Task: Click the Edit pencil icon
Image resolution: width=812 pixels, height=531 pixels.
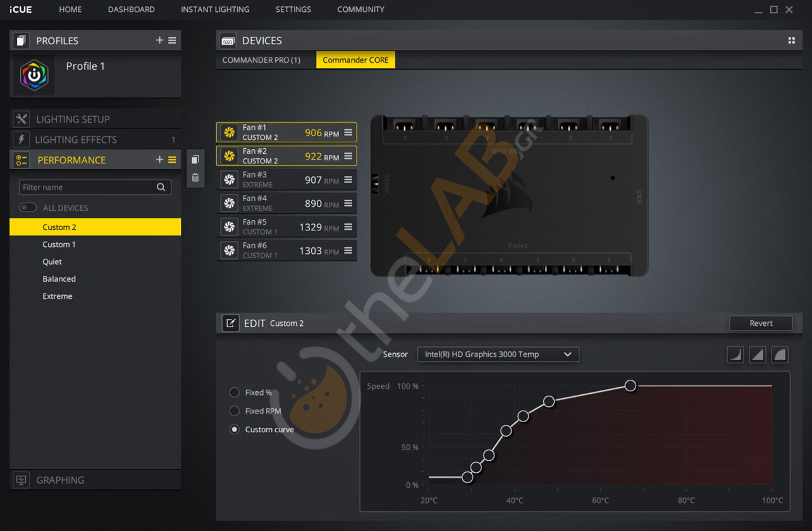Action: (230, 323)
